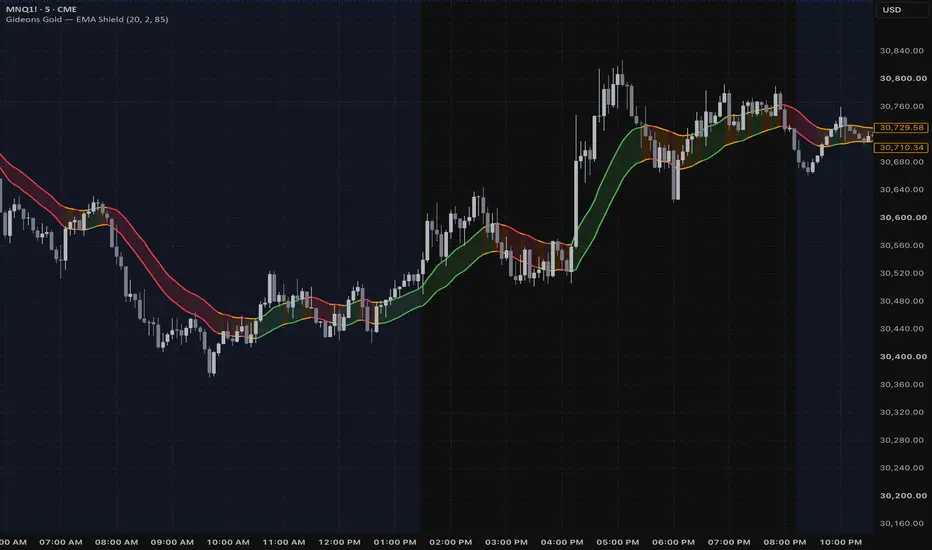Click the 01:00 PM time axis label
The width and height of the screenshot is (932, 550).
pos(395,542)
